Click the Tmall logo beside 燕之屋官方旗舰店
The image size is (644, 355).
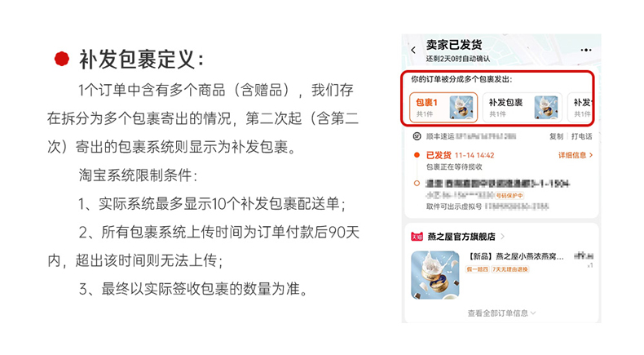[417, 237]
